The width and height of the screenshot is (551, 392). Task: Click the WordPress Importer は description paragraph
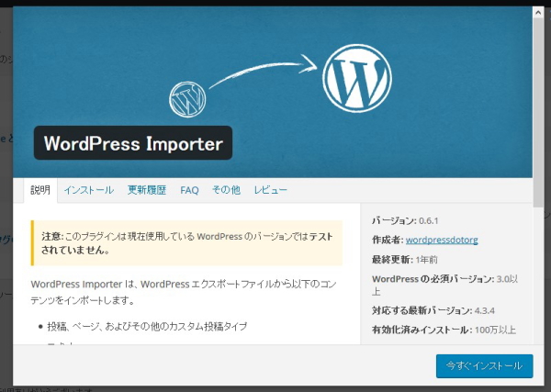tap(184, 292)
